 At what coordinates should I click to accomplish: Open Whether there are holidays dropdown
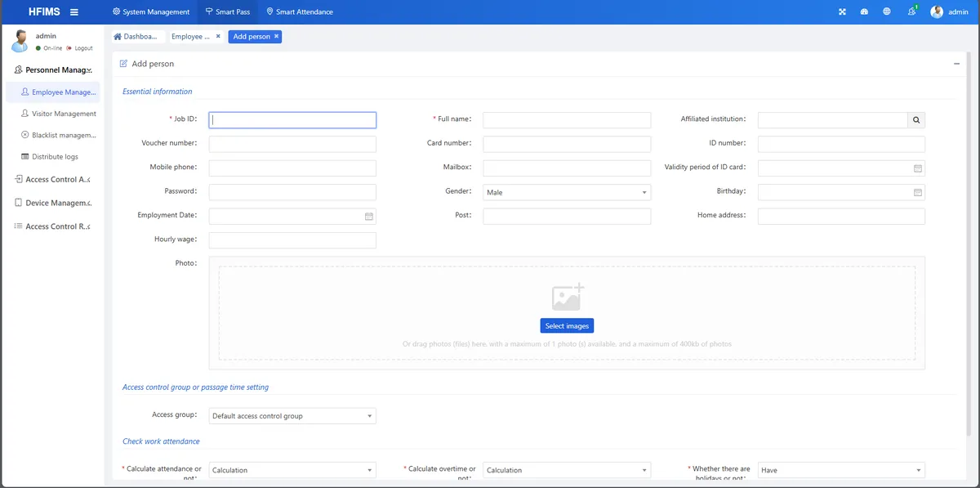pyautogui.click(x=841, y=470)
